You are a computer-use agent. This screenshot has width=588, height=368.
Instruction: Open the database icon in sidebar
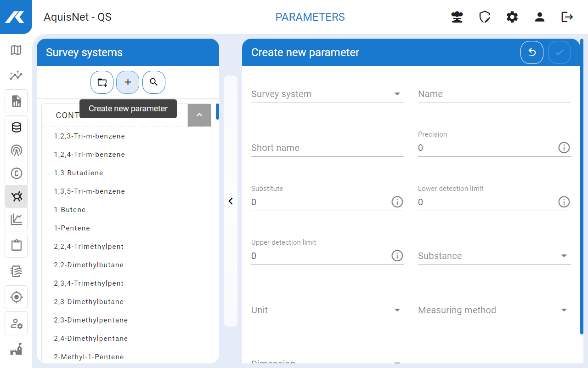[x=16, y=127]
